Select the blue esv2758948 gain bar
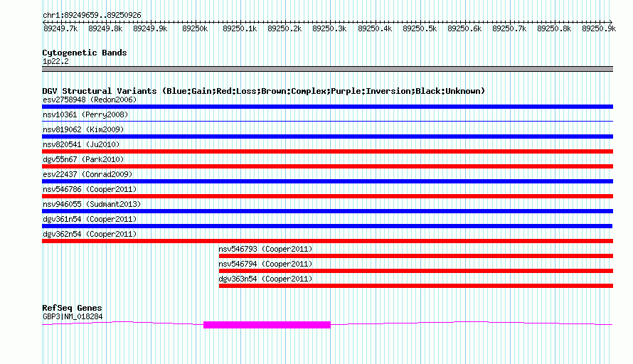 (x=327, y=107)
